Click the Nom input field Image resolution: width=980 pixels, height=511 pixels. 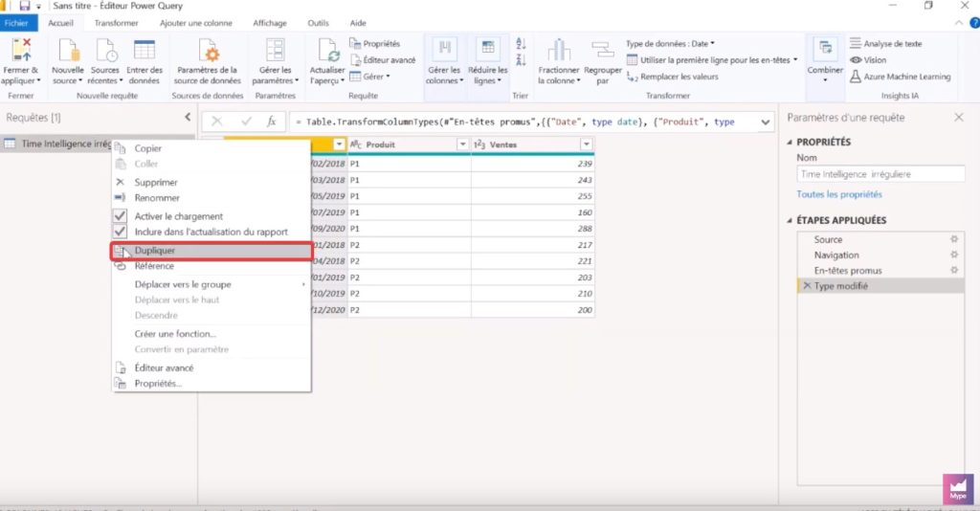pyautogui.click(x=881, y=174)
